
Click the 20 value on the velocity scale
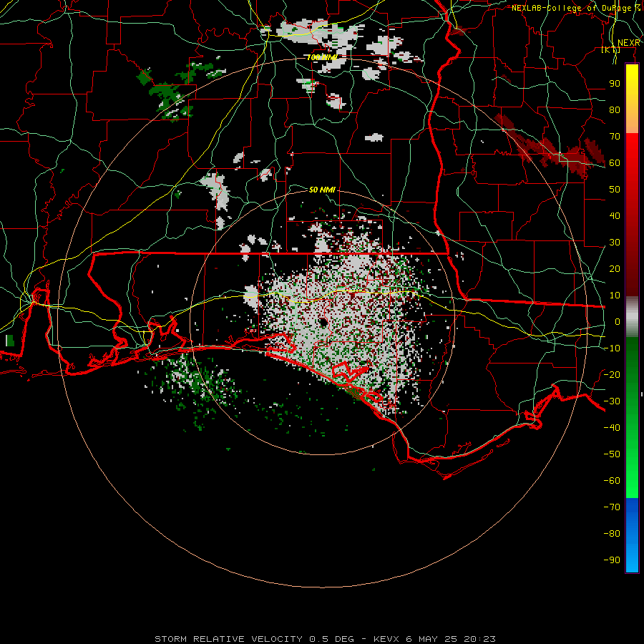point(615,268)
